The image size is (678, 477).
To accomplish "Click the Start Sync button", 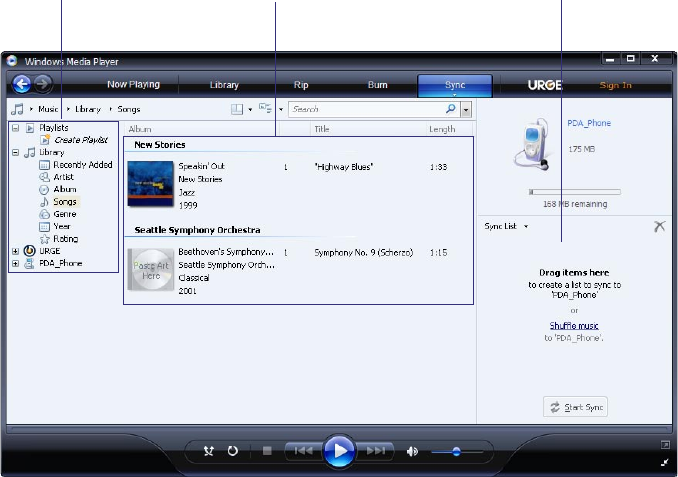I will tap(576, 407).
